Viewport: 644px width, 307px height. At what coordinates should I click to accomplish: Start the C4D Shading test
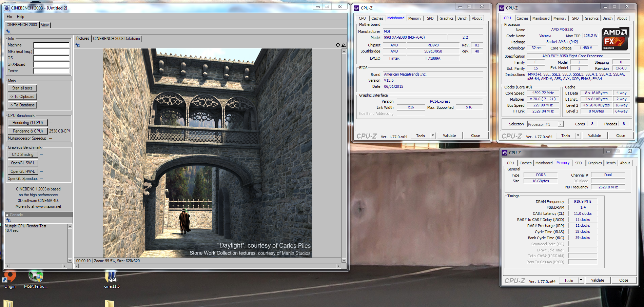(x=23, y=155)
